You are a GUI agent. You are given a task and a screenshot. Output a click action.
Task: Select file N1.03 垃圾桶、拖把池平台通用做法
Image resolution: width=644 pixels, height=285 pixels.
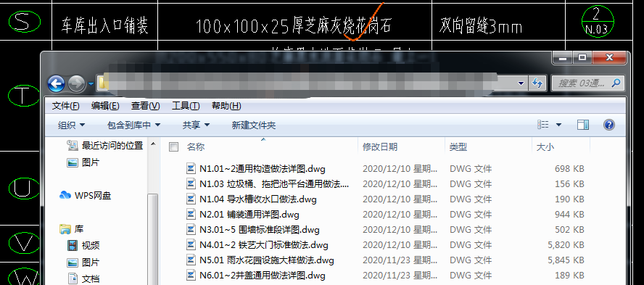click(274, 184)
